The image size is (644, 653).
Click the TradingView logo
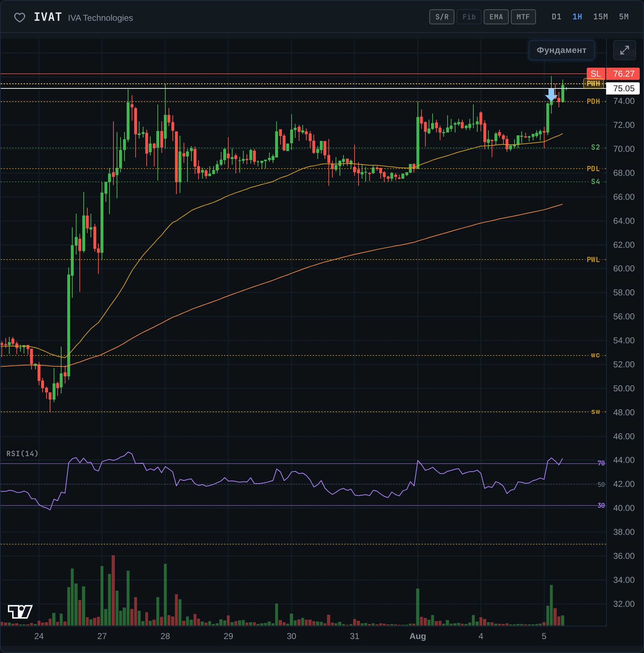[x=20, y=611]
